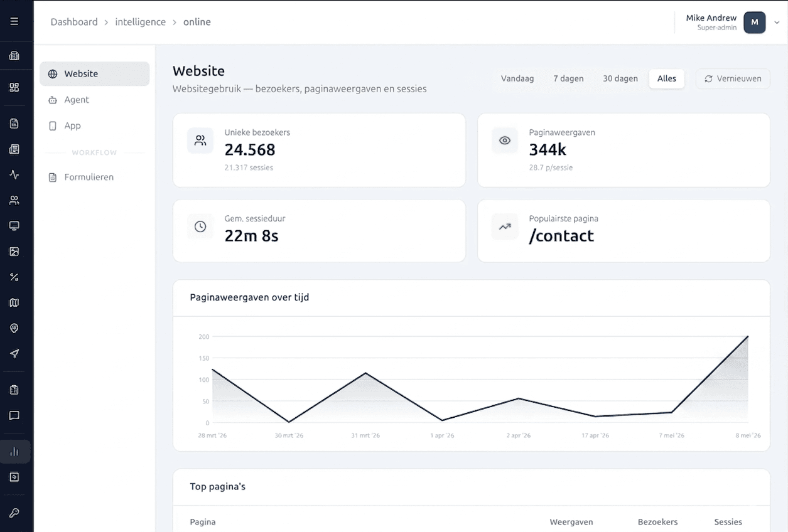Image resolution: width=788 pixels, height=532 pixels.
Task: Open the key icon in sidebar
Action: [14, 513]
